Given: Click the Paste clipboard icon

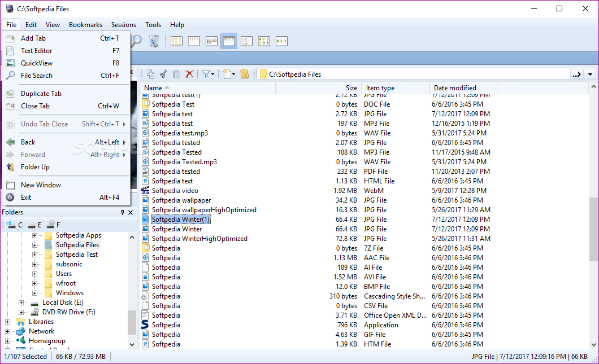Looking at the screenshot, I should pyautogui.click(x=176, y=74).
